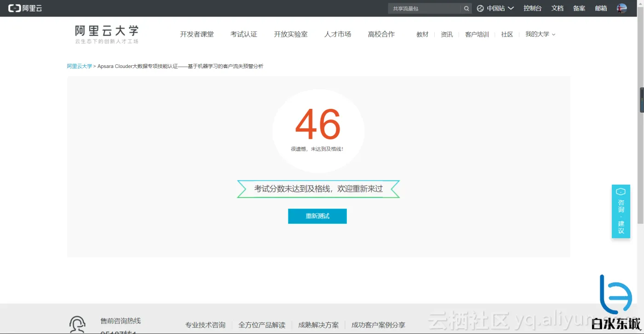Expand the 中国站 region dropdown
The width and height of the screenshot is (644, 334).
(x=500, y=8)
